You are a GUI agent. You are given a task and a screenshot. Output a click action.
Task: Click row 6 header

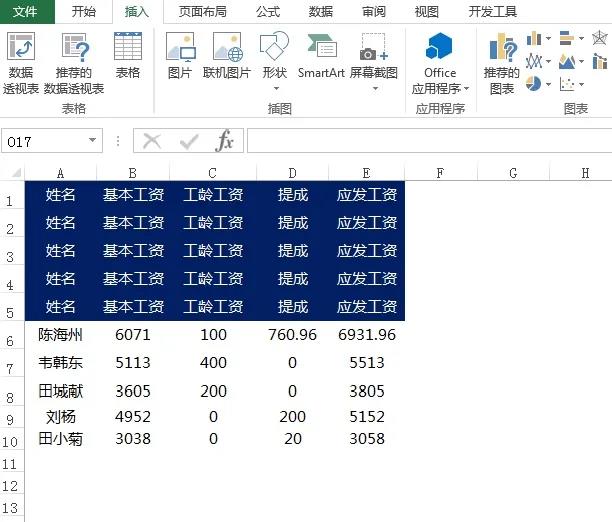click(9, 341)
